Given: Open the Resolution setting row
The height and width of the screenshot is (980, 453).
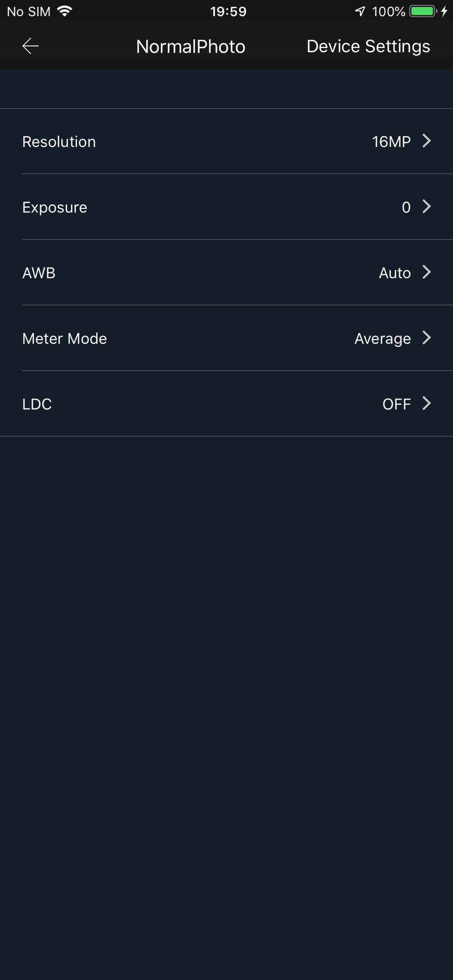Looking at the screenshot, I should coord(59,142).
